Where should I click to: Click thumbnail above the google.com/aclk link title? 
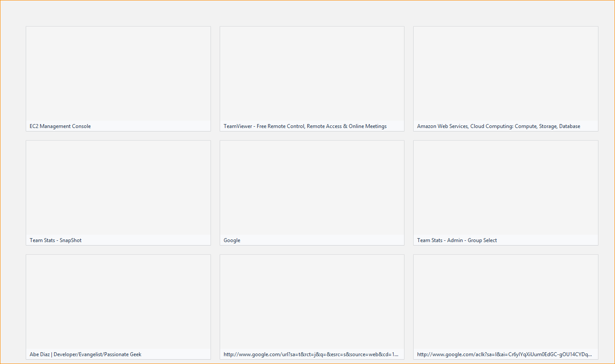pos(506,302)
